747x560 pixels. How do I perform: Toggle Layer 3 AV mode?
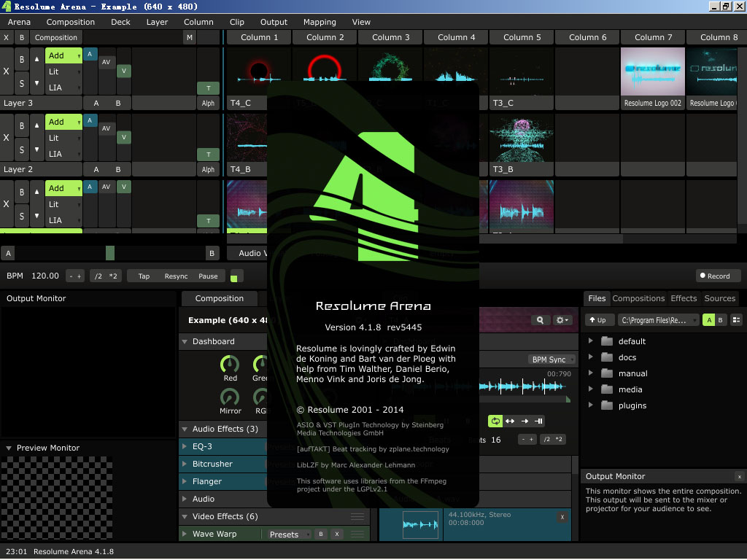click(107, 62)
